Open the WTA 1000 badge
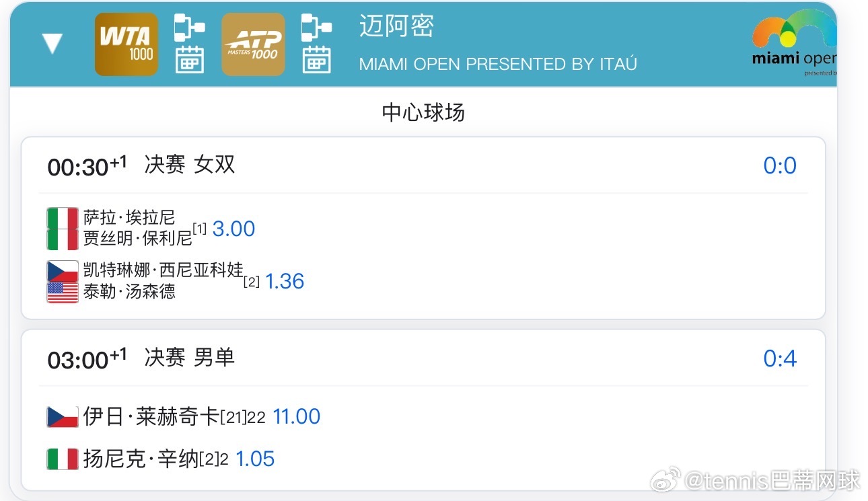 point(126,44)
